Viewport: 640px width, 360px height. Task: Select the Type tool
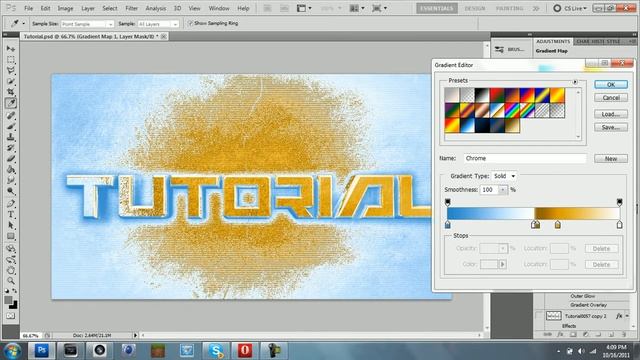click(x=11, y=214)
